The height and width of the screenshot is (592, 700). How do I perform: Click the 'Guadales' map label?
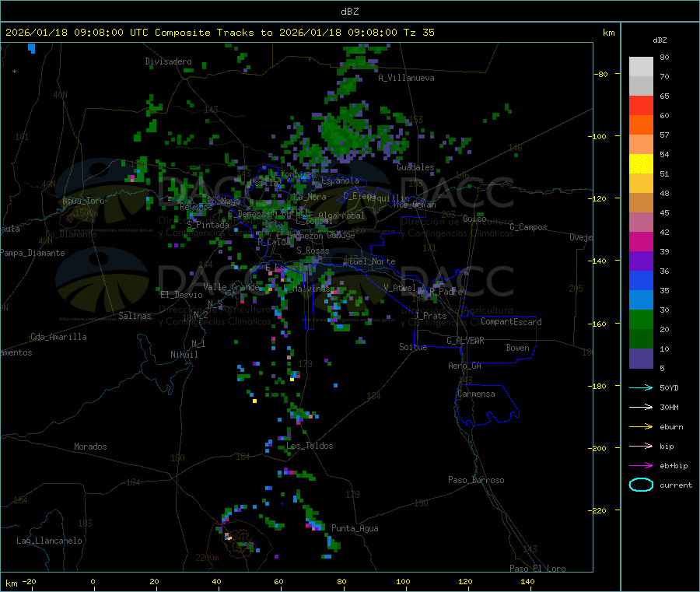(x=415, y=167)
